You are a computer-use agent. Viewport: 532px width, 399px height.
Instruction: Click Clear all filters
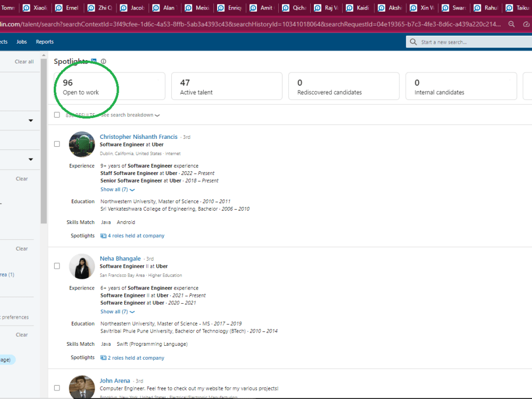click(x=24, y=61)
